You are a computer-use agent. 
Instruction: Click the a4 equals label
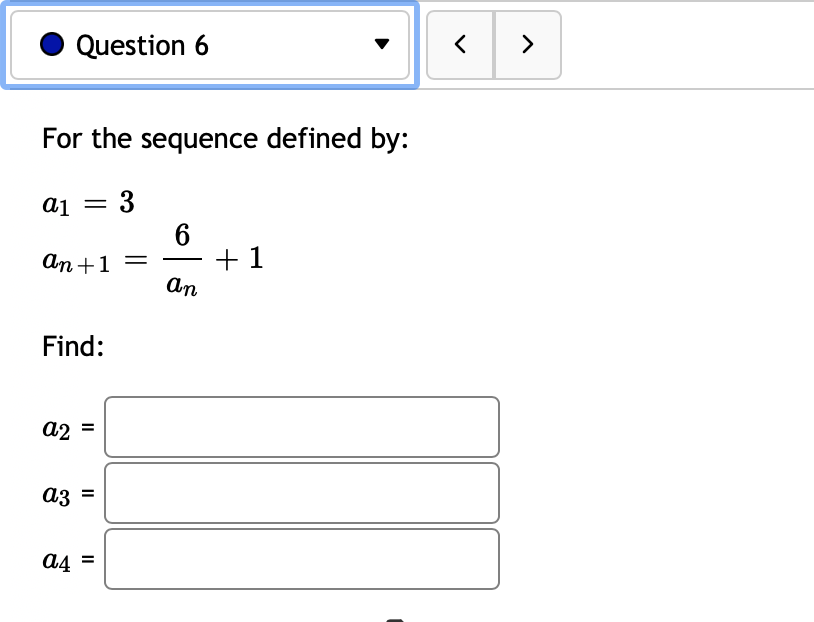tap(67, 560)
